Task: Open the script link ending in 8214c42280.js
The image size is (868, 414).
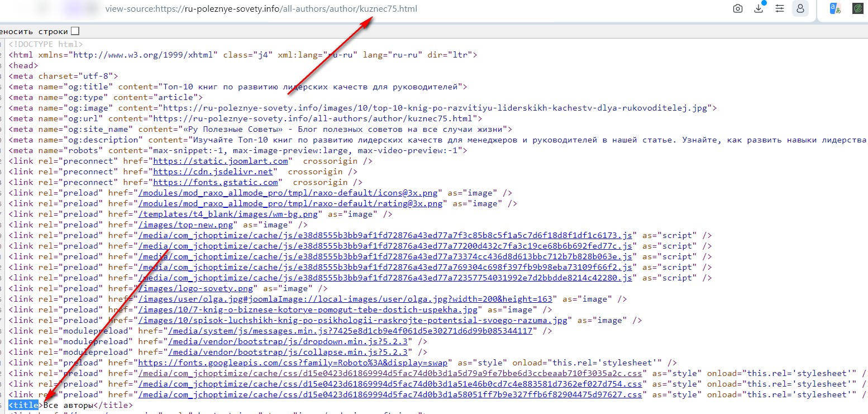Action: [385, 278]
